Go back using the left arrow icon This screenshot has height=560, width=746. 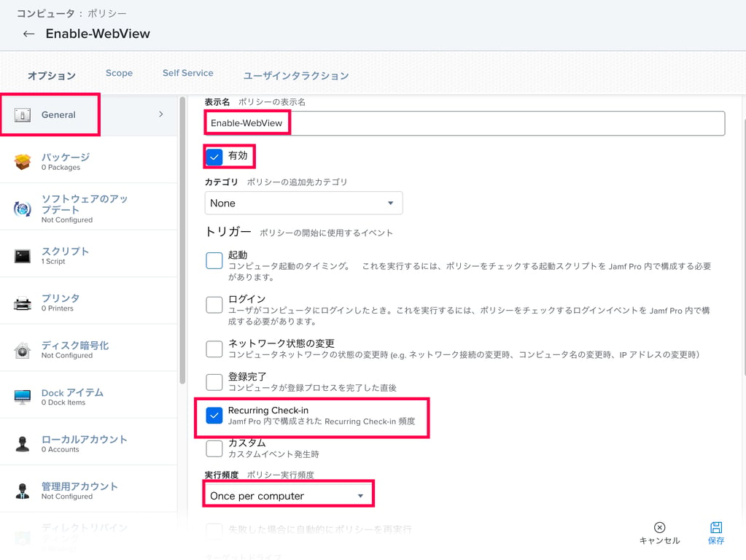(28, 34)
